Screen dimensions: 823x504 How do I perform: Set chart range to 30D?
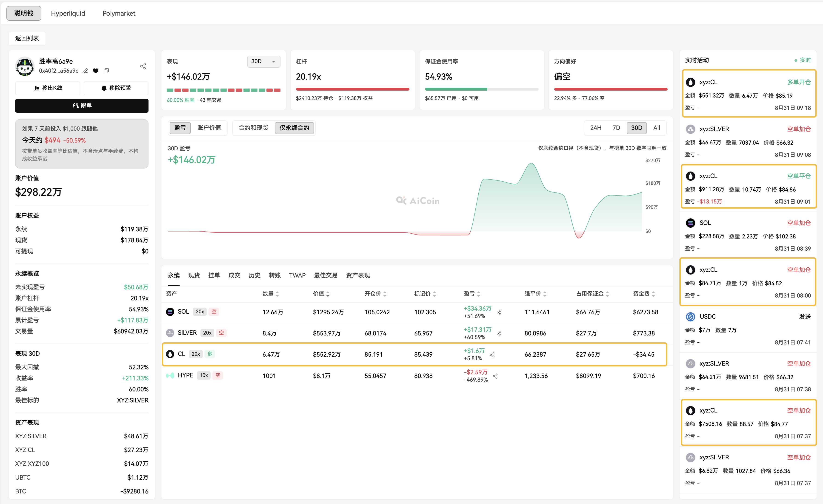[637, 128]
